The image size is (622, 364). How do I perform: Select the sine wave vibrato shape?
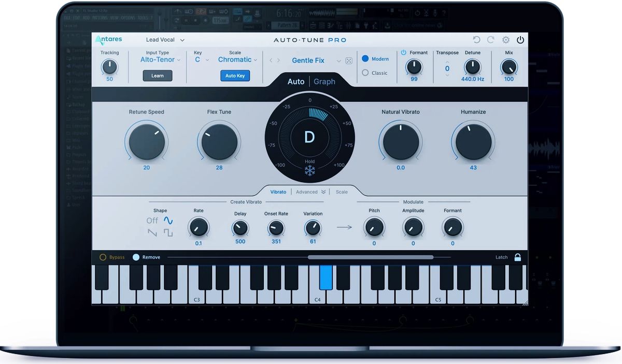click(168, 221)
